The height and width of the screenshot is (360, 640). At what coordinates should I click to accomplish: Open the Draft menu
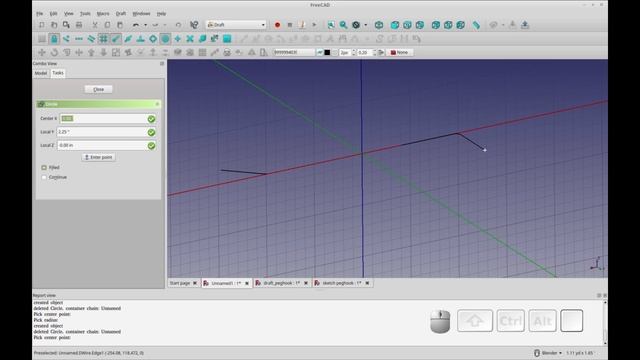(121, 13)
